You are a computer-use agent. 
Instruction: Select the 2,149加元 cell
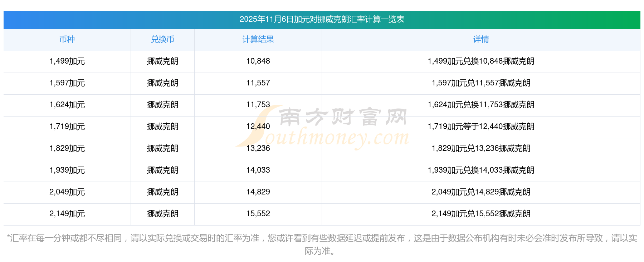tap(67, 214)
